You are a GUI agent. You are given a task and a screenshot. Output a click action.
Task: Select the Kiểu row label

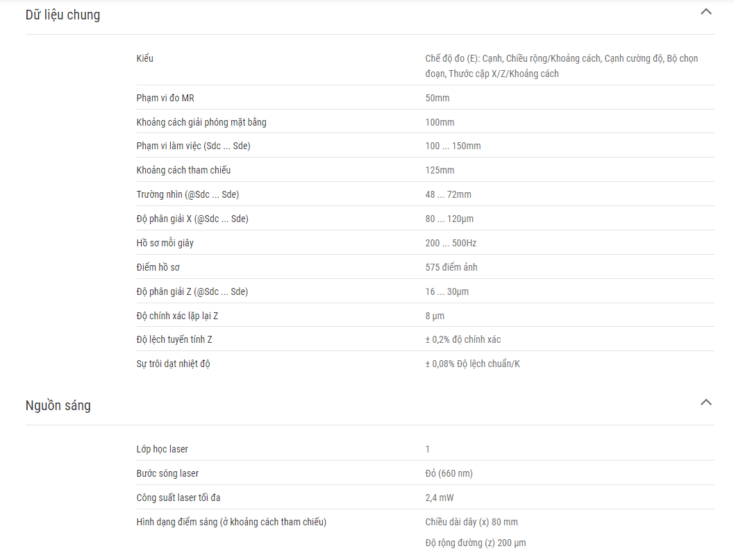(x=144, y=58)
